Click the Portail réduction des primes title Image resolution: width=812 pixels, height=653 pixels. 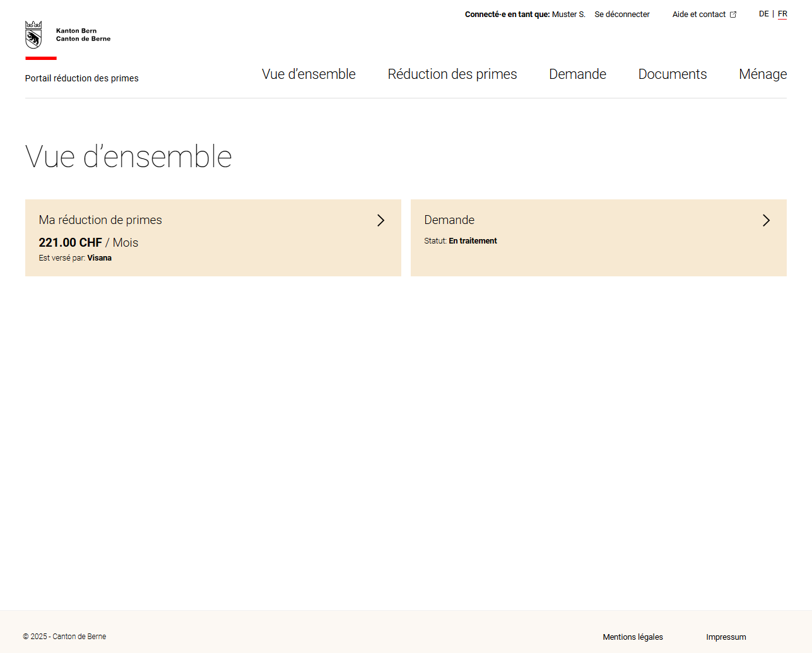[81, 78]
